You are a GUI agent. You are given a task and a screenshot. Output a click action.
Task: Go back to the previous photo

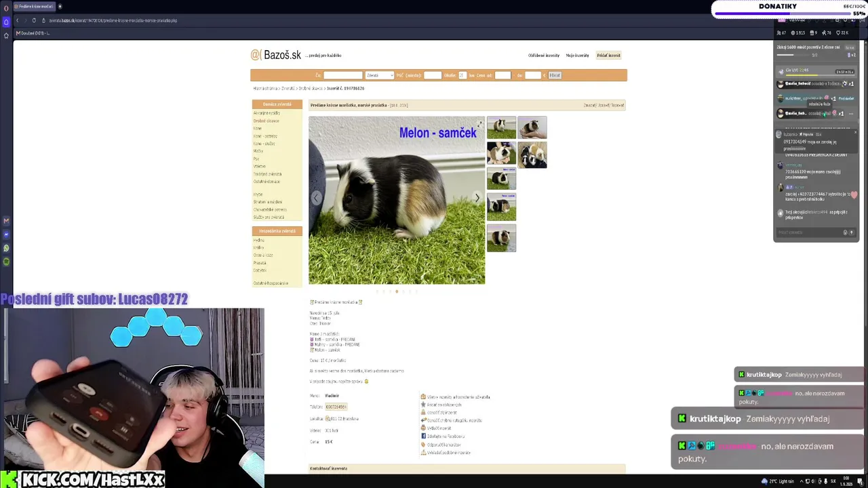tap(317, 198)
